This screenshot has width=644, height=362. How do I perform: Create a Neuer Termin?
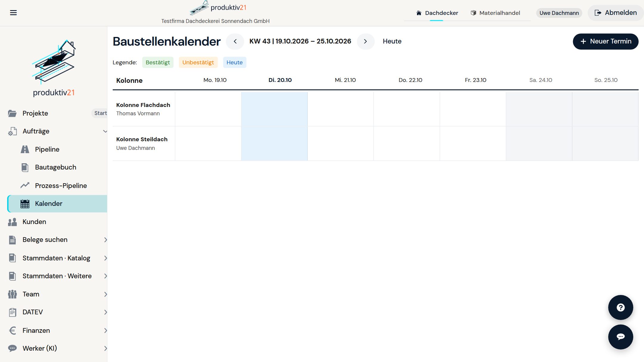606,41
